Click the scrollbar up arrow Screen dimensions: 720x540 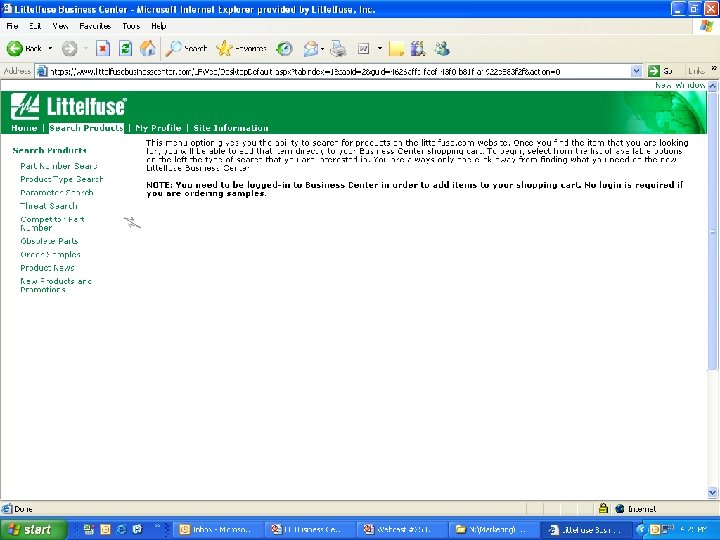coord(712,86)
